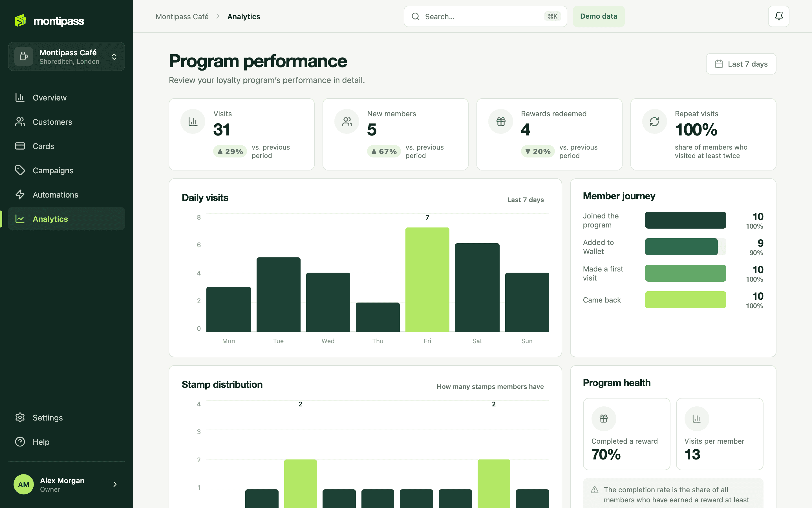Open Settings page
The height and width of the screenshot is (508, 812).
coord(67,417)
